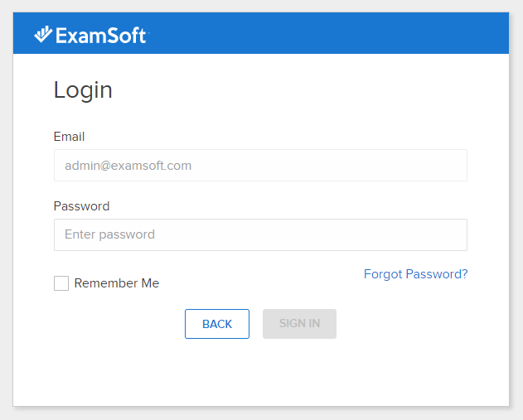The image size is (523, 420).
Task: Tick the box beside Remember Me
Action: 61,283
